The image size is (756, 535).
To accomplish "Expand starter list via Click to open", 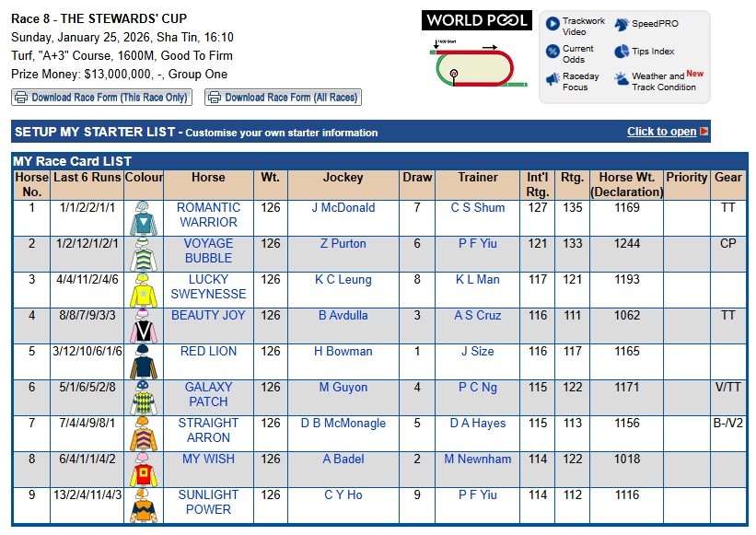I will 661,132.
